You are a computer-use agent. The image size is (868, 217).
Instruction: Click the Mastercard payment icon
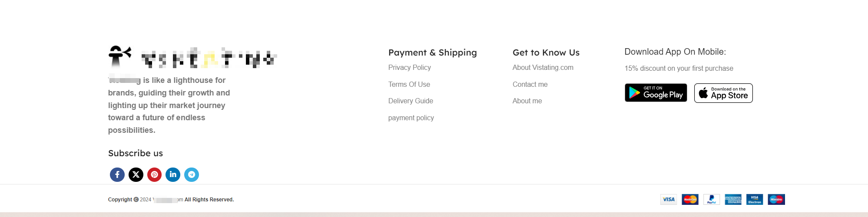pos(690,200)
